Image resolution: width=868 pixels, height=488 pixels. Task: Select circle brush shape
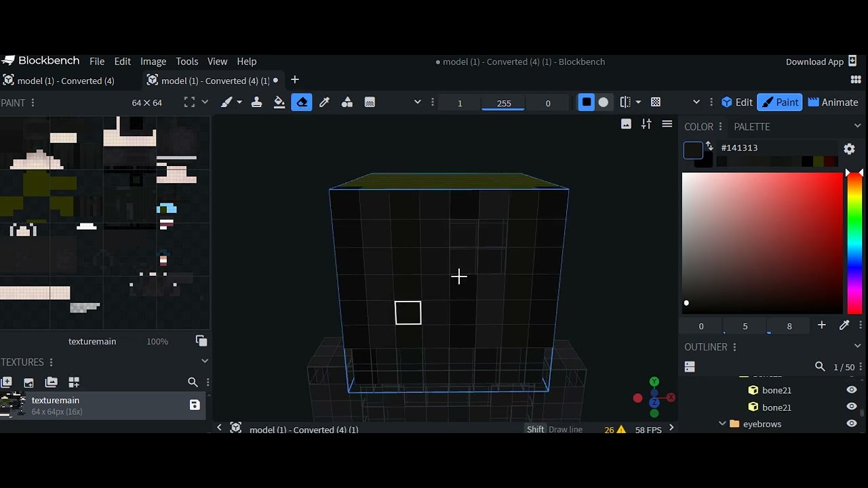604,102
